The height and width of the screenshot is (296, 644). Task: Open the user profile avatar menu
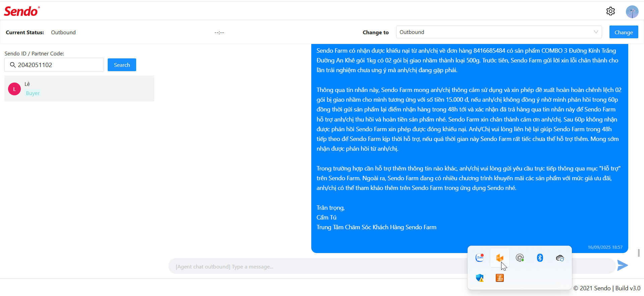coord(632,12)
